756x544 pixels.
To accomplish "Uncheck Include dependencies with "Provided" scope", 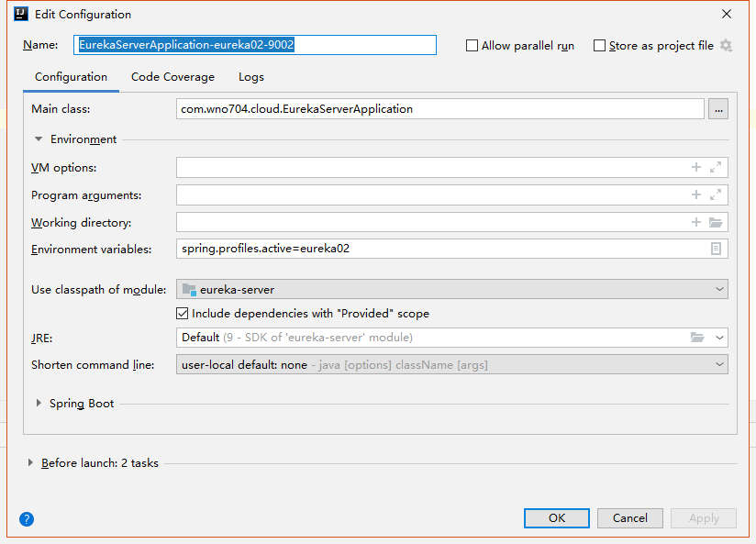I will click(183, 314).
